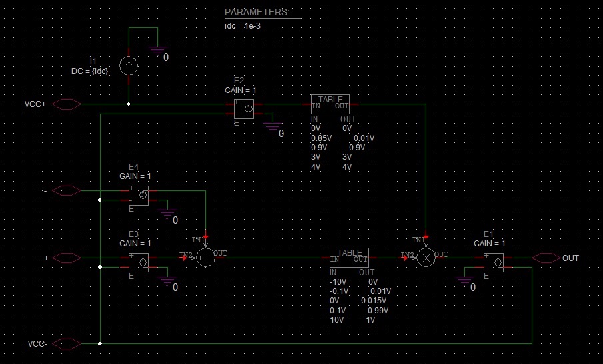Click the non-inverting input port symbol
Screen dimensions: 603x364
tap(66, 258)
